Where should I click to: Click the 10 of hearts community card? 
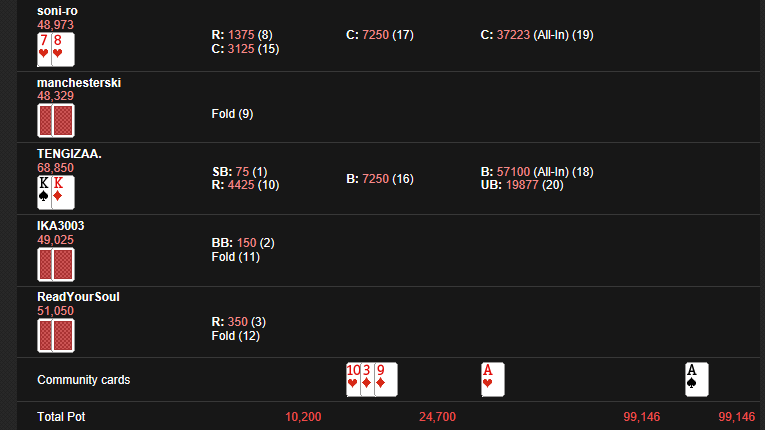(x=353, y=379)
